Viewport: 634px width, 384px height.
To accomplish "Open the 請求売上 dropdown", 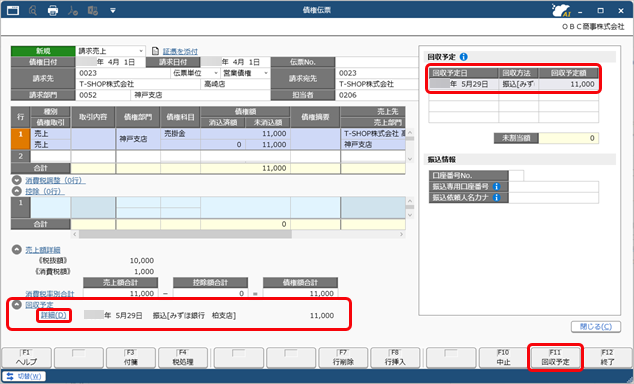I will click(141, 51).
